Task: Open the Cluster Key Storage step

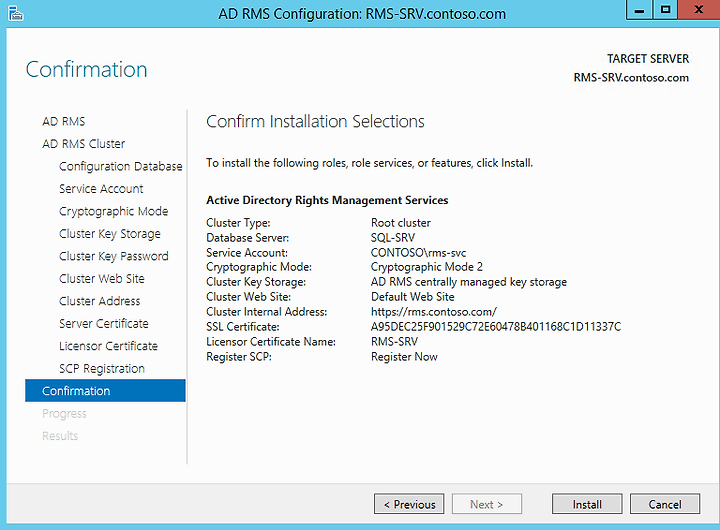Action: coord(110,234)
